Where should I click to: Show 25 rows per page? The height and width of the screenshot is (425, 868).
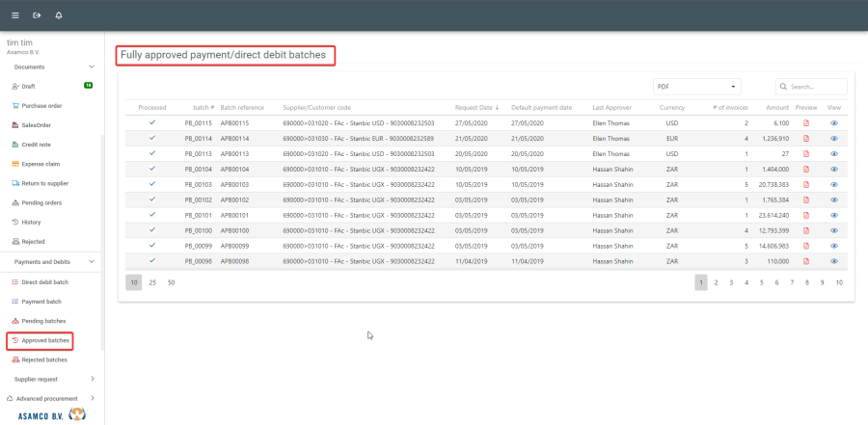click(x=152, y=282)
